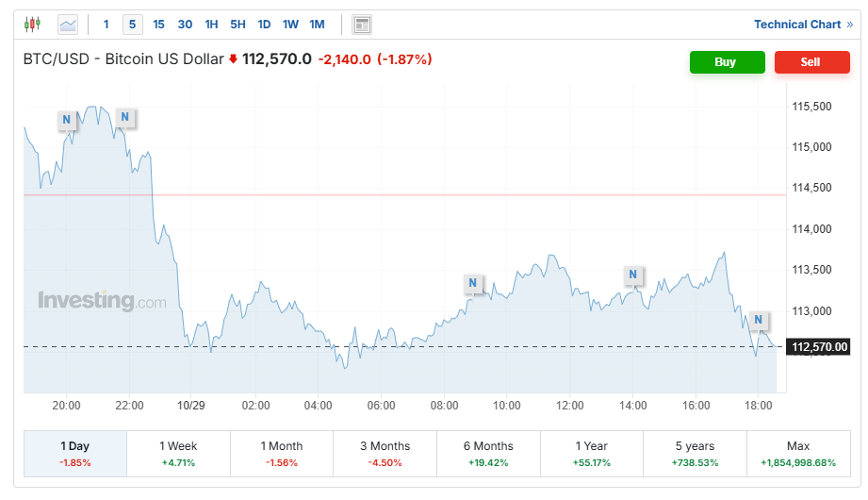This screenshot has width=868, height=500.
Task: Click the 112,570.00 current price label
Action: coord(820,347)
